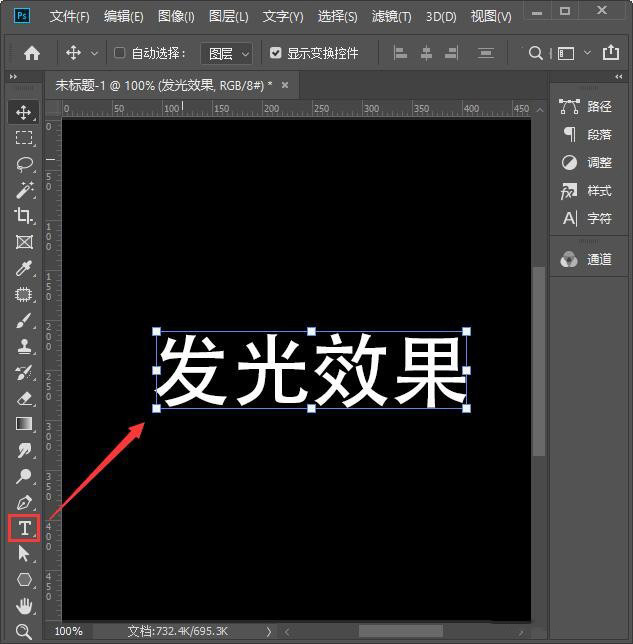
Task: Expand the workspace switcher dropdown arrow
Action: coord(587,53)
